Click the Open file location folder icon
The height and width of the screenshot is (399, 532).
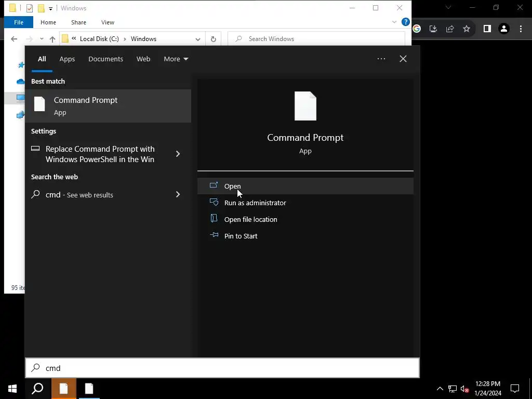coord(214,219)
